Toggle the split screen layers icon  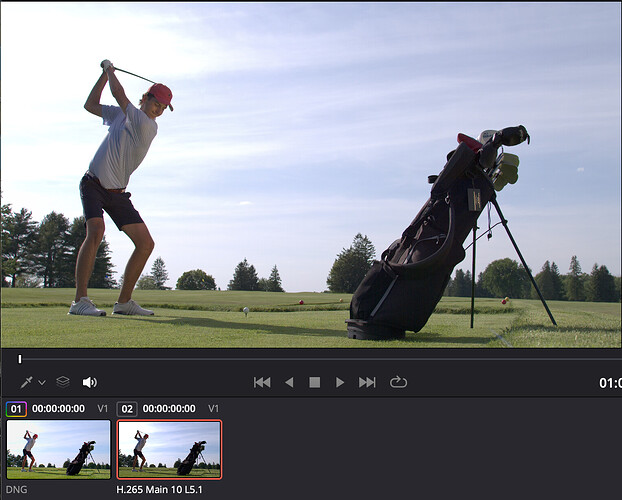[63, 382]
